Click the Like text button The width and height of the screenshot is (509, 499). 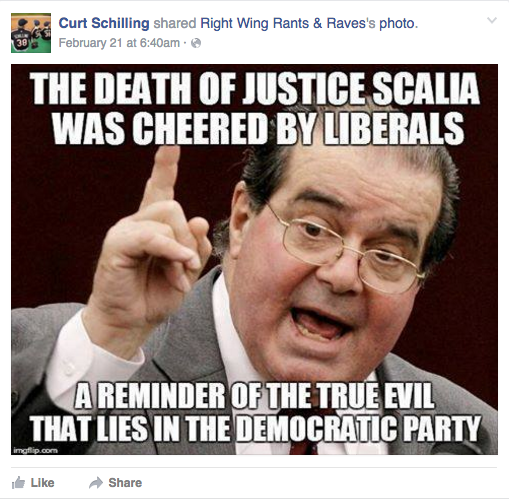click(x=42, y=483)
